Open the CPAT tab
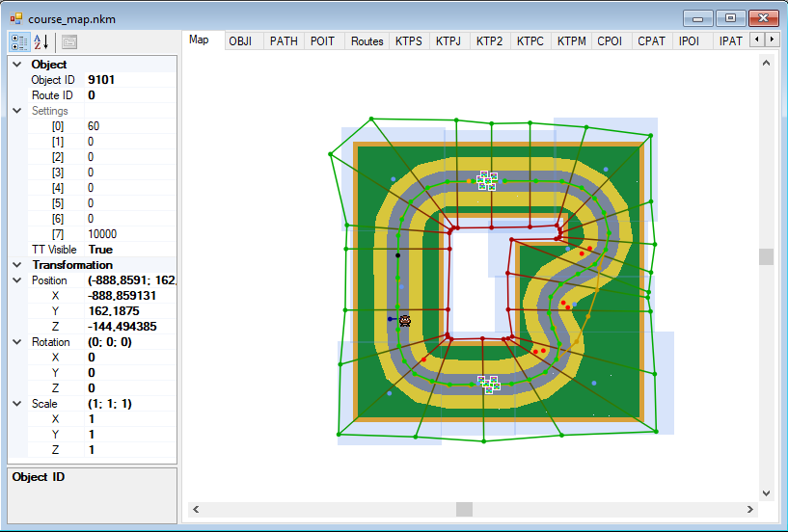 (x=651, y=41)
